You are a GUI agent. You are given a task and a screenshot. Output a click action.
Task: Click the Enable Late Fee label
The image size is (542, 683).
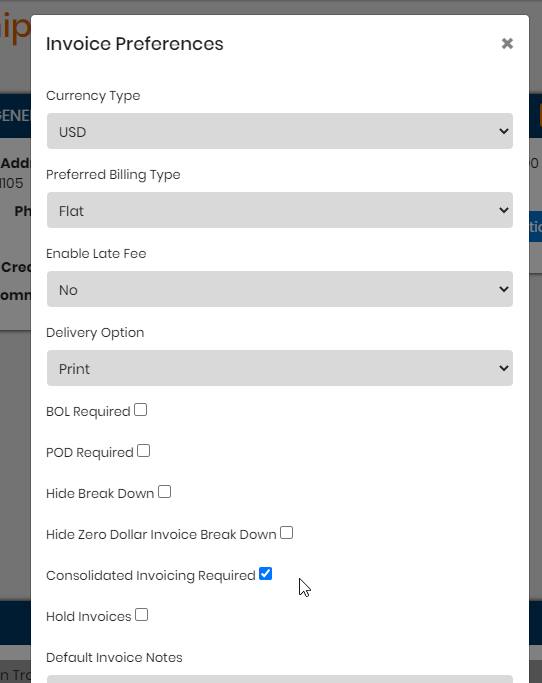point(96,254)
